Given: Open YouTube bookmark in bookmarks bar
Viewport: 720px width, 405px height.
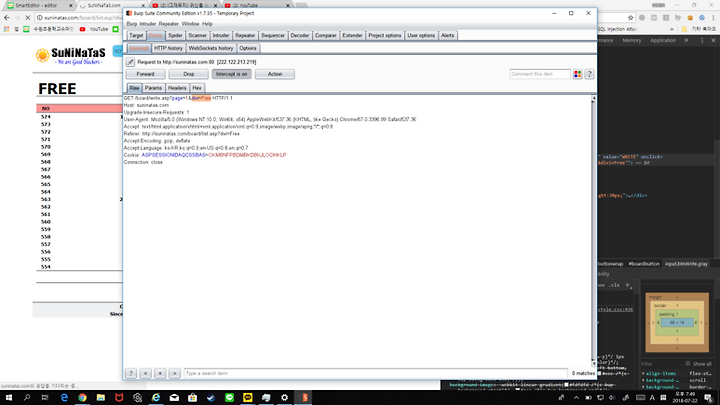Looking at the screenshot, I should click(94, 29).
